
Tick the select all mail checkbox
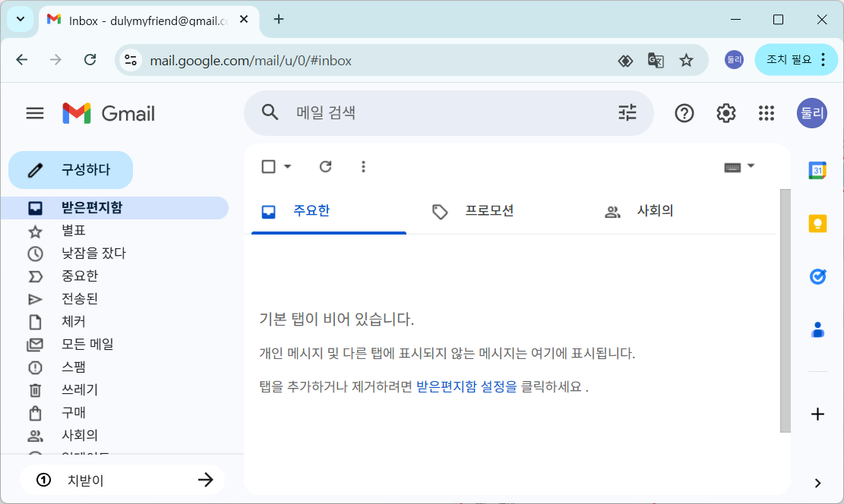269,167
